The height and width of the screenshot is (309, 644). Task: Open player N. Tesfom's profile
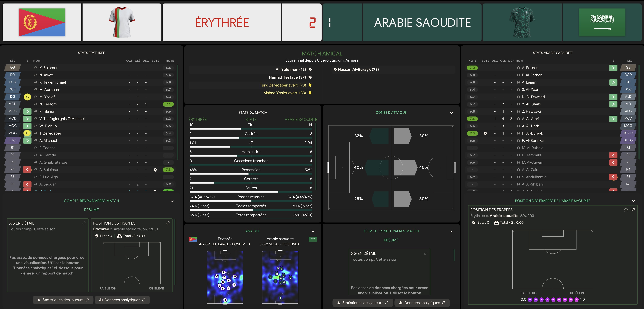[48, 104]
